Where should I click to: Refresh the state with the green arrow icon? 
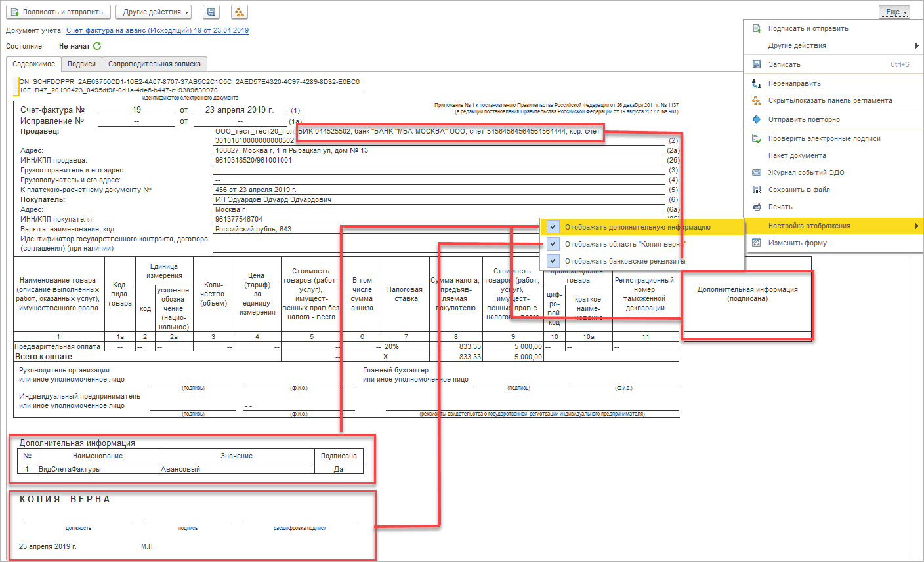(97, 46)
